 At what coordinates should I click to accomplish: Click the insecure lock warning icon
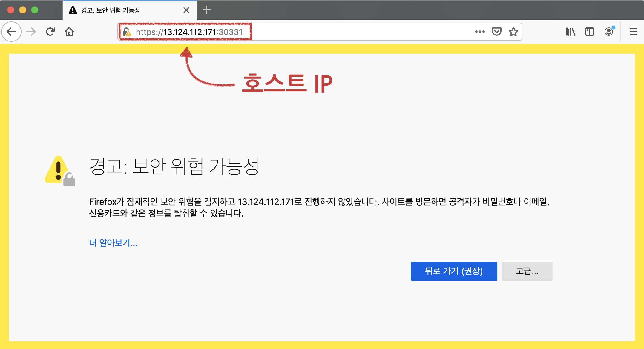click(x=127, y=32)
